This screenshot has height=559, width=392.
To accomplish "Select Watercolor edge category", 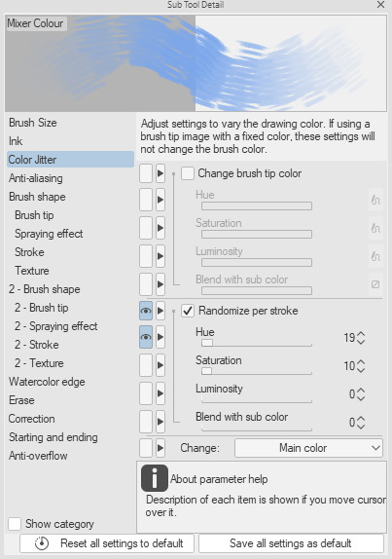I will click(47, 382).
